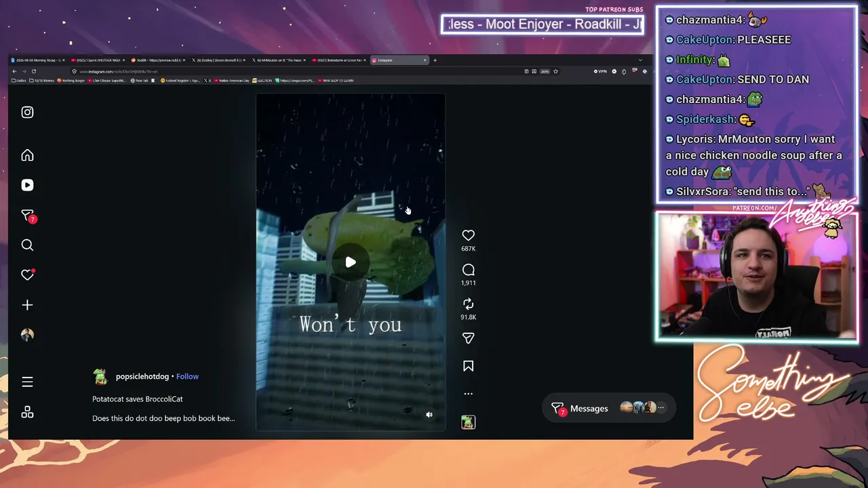Play the paused reel video
This screenshot has width=868, height=488.
(x=351, y=262)
